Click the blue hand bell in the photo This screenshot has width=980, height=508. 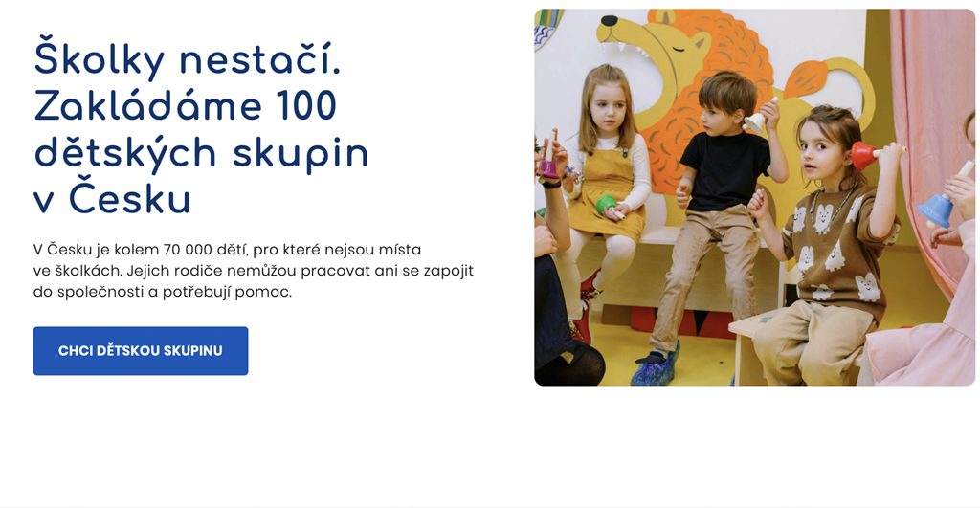[937, 210]
